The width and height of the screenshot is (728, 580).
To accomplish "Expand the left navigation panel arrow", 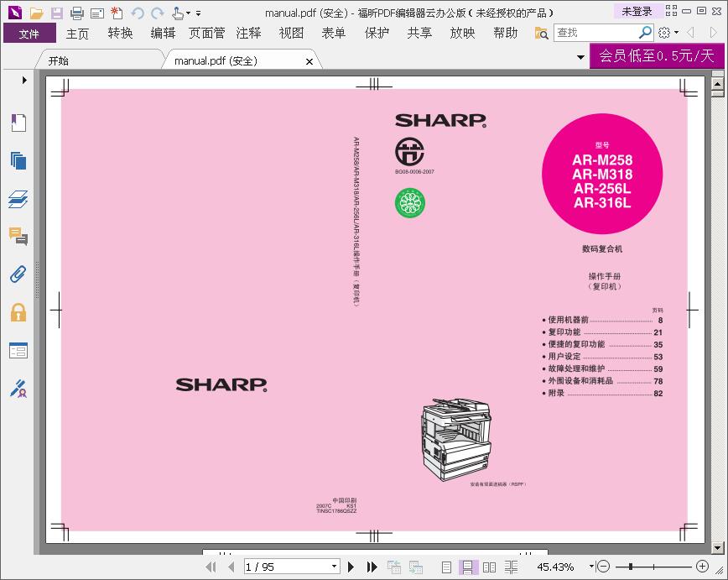I will [24, 80].
